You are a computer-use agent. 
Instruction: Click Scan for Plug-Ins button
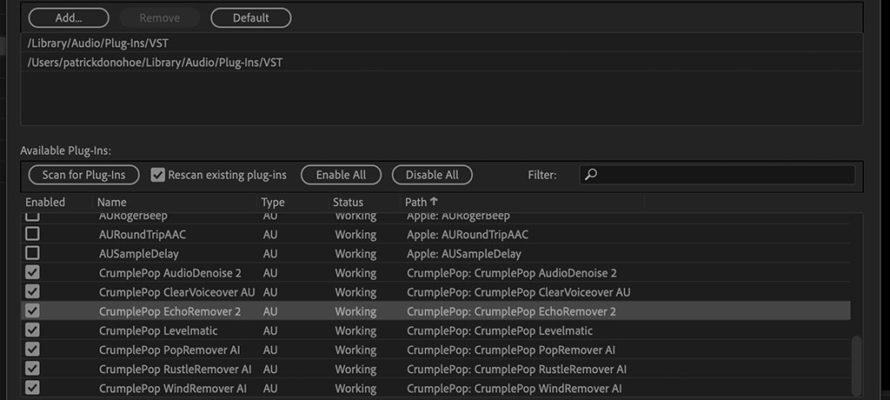83,175
